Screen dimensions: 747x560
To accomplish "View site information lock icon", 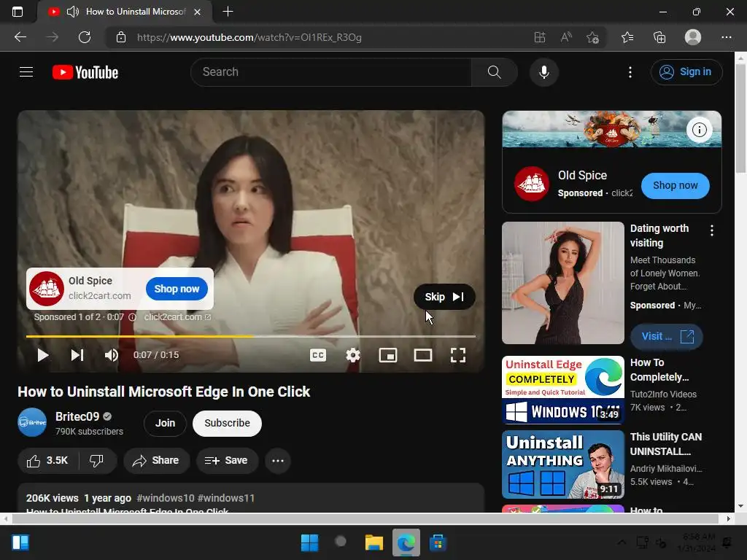I will 121,37.
